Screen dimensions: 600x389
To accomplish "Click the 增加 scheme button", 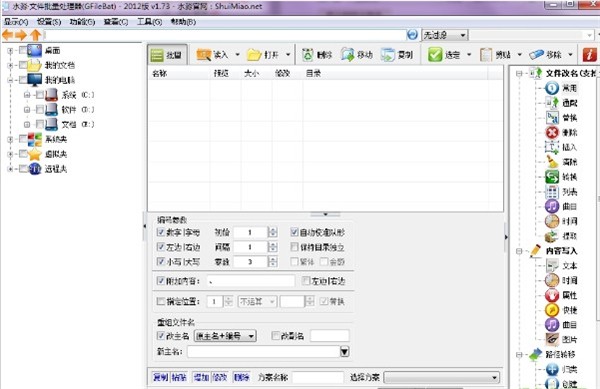I will [201, 378].
